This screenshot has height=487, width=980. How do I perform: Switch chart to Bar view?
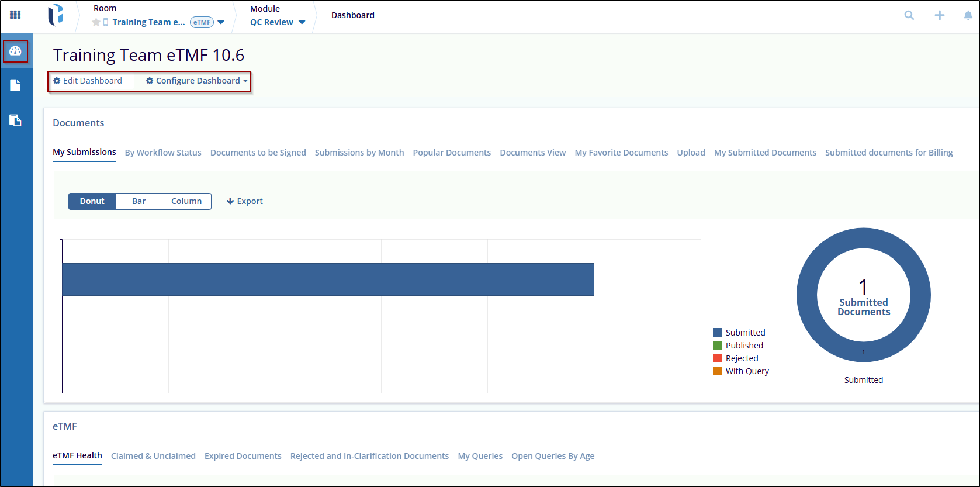point(138,201)
